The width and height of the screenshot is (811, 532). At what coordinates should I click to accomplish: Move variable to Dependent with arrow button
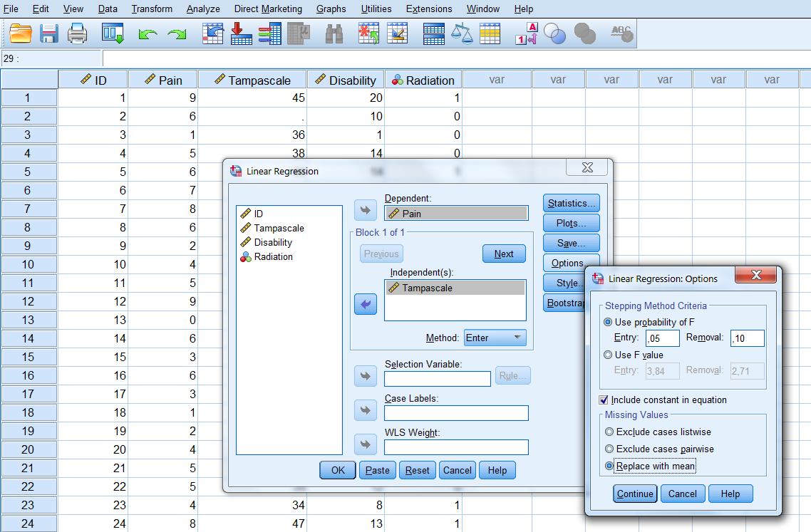pyautogui.click(x=366, y=210)
